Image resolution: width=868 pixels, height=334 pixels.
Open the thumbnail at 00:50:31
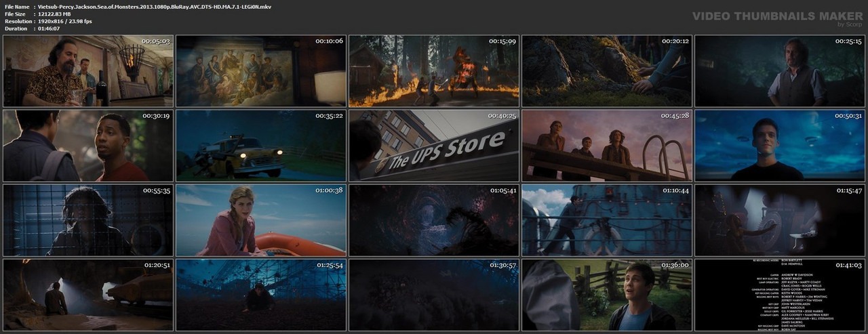point(780,146)
